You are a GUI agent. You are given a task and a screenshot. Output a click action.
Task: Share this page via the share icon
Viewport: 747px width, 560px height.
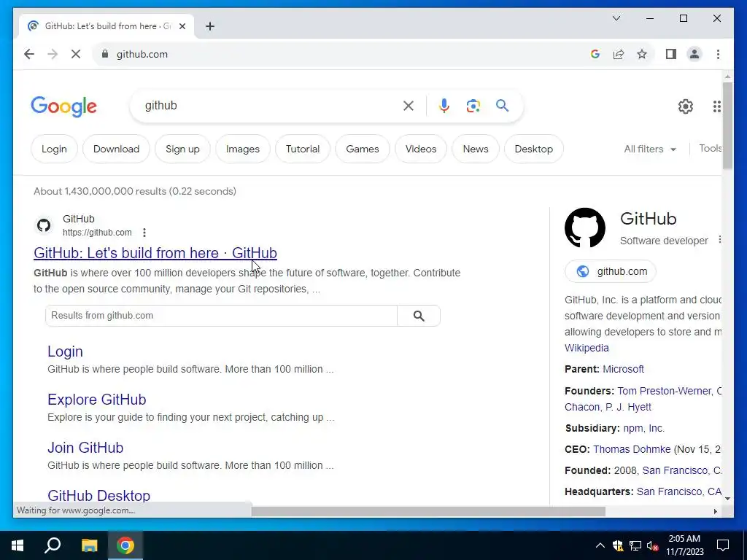click(619, 54)
